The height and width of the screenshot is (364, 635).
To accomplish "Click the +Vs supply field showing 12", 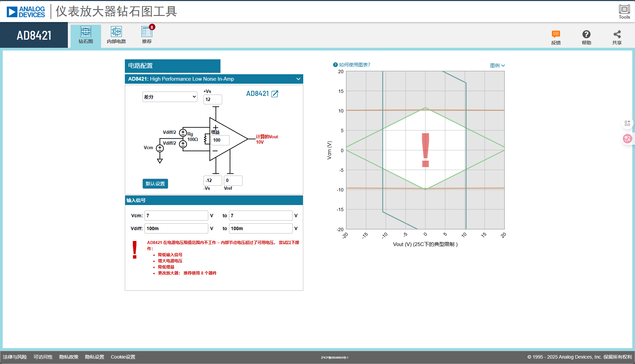I will 213,99.
